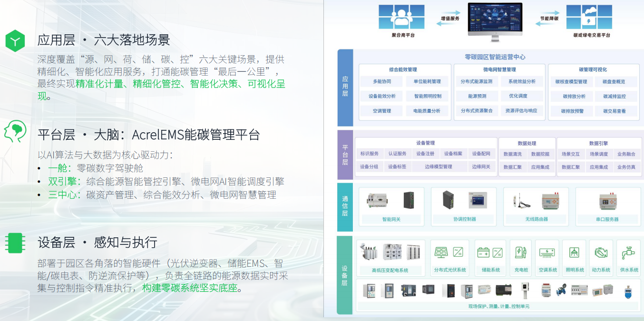Click the 电能质量分析 box
This screenshot has width=644, height=321.
[x=427, y=111]
